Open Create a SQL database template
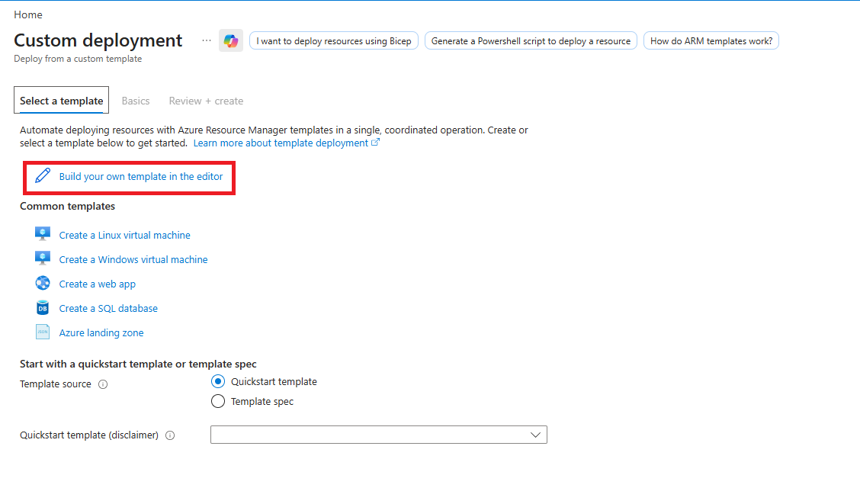This screenshot has width=860, height=504. [x=108, y=308]
